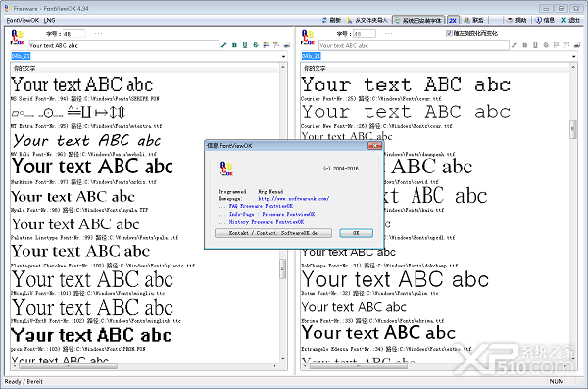588x389 pixels.
Task: Click the right list vertical scrollbar thumb
Action: coord(573,129)
